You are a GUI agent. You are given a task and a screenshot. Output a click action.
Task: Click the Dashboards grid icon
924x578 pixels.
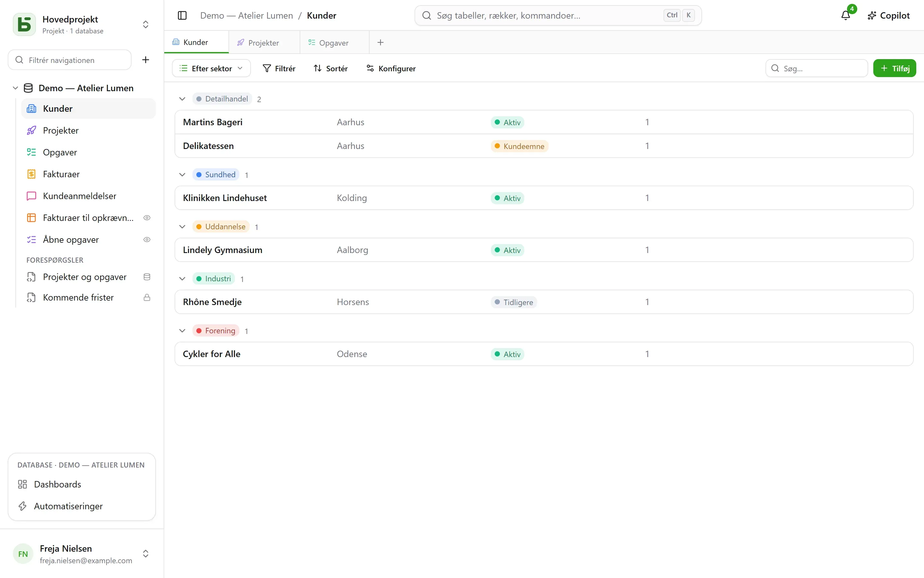click(x=22, y=484)
